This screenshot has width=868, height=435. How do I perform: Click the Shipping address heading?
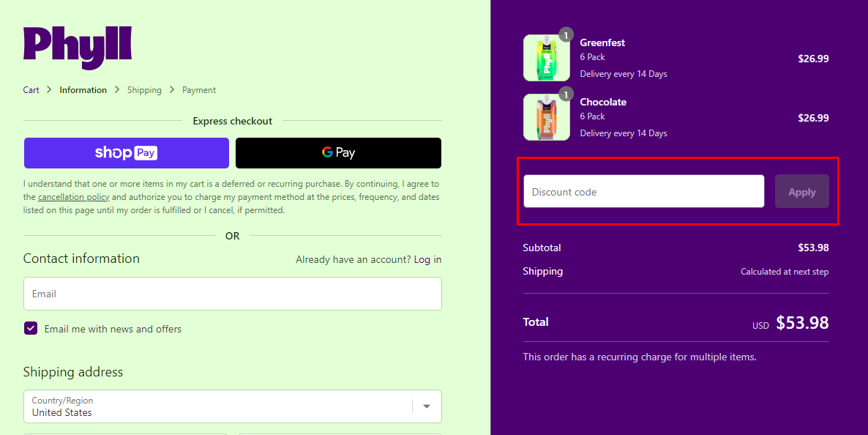(x=73, y=372)
